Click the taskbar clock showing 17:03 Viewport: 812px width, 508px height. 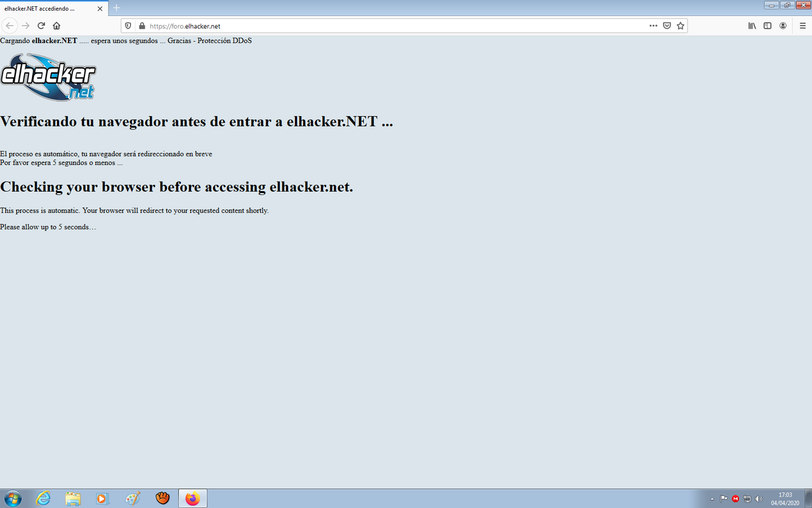click(785, 498)
